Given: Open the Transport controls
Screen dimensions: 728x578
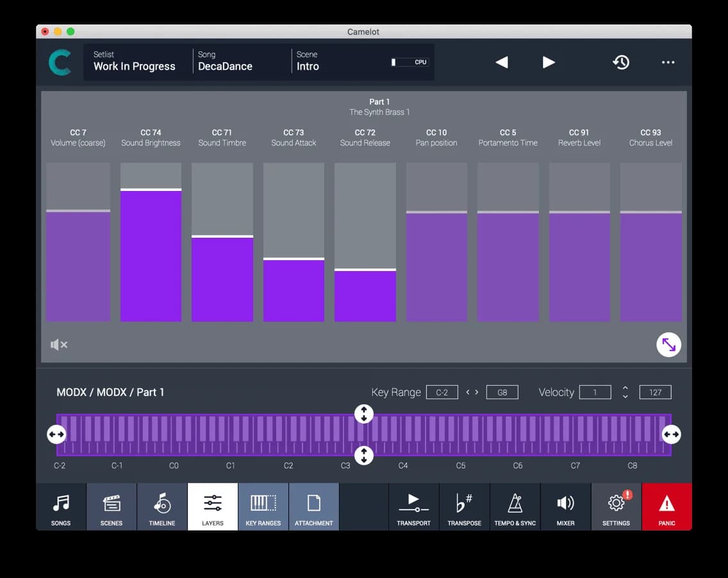Looking at the screenshot, I should click(x=413, y=506).
